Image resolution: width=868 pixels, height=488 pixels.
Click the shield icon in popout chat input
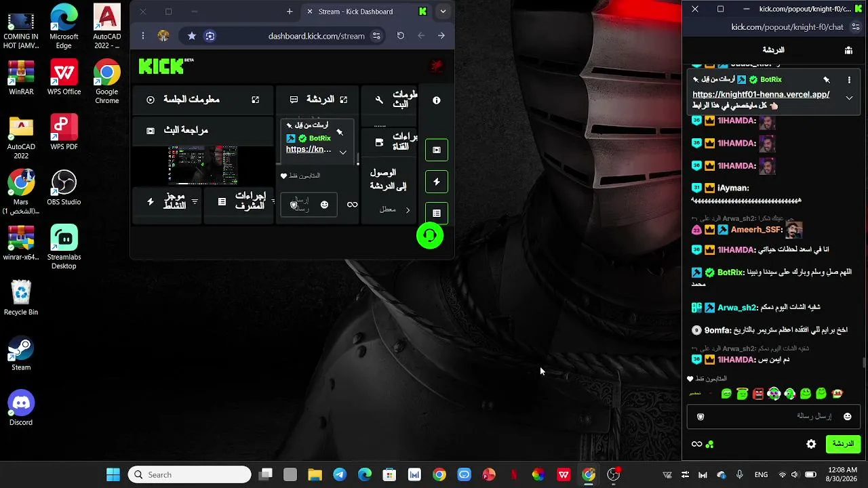pos(701,416)
